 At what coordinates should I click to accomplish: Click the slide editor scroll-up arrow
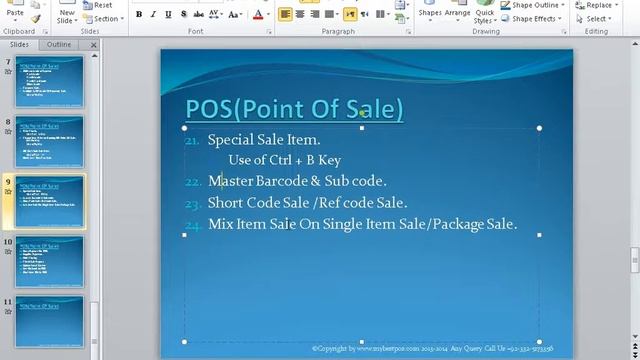click(635, 44)
